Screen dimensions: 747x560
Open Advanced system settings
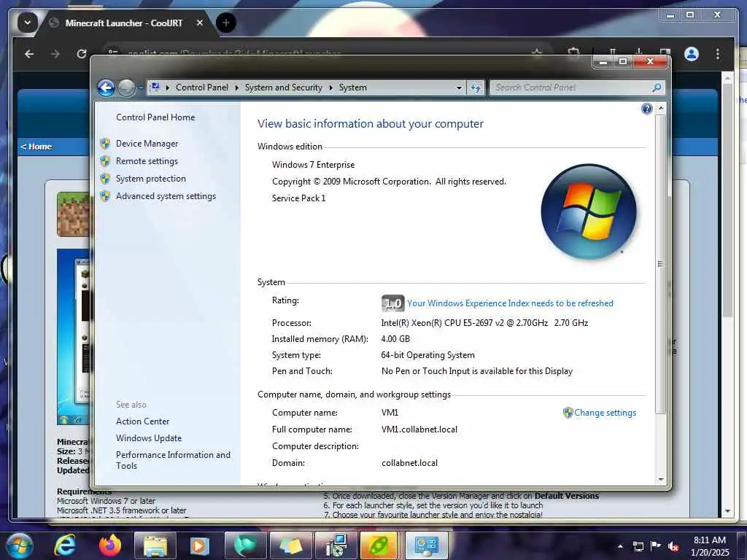coord(166,196)
